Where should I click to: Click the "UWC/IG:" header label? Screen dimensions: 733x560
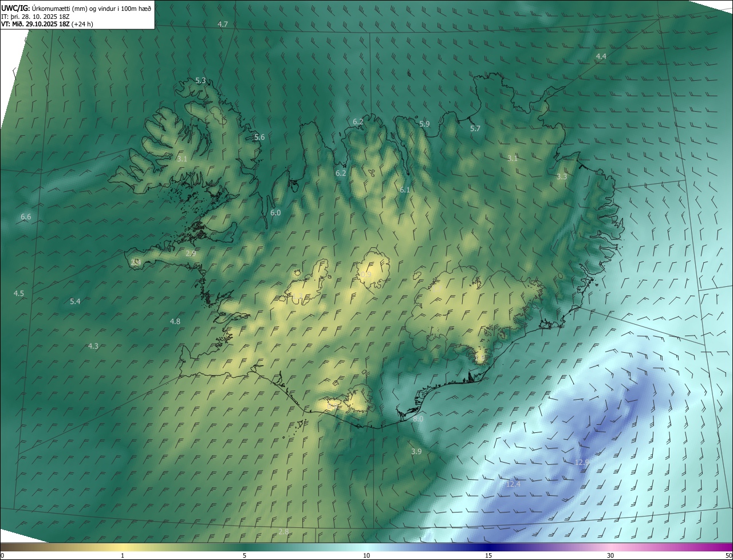15,7
